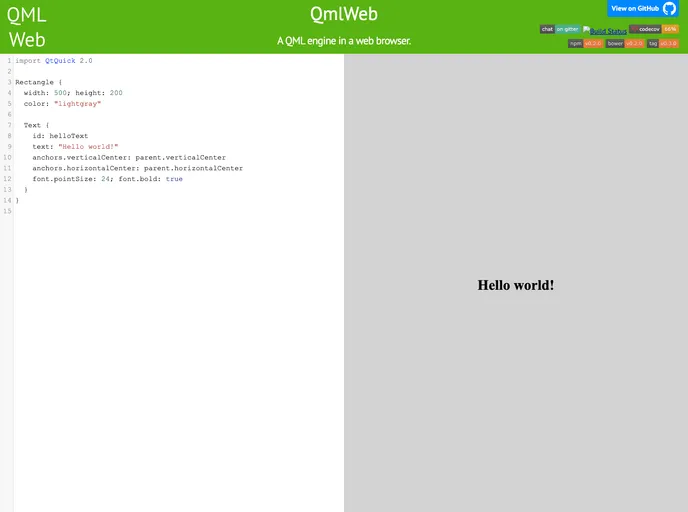Click the anchors.horizontalCenter code line
The image size is (688, 512).
tap(137, 168)
